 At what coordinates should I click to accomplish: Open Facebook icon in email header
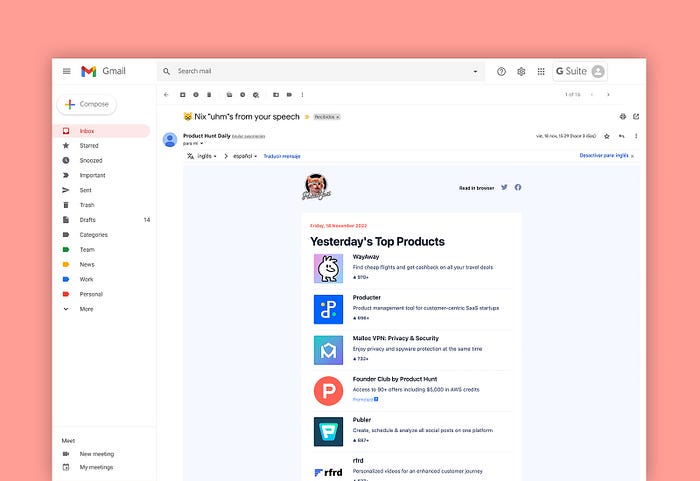click(x=518, y=188)
